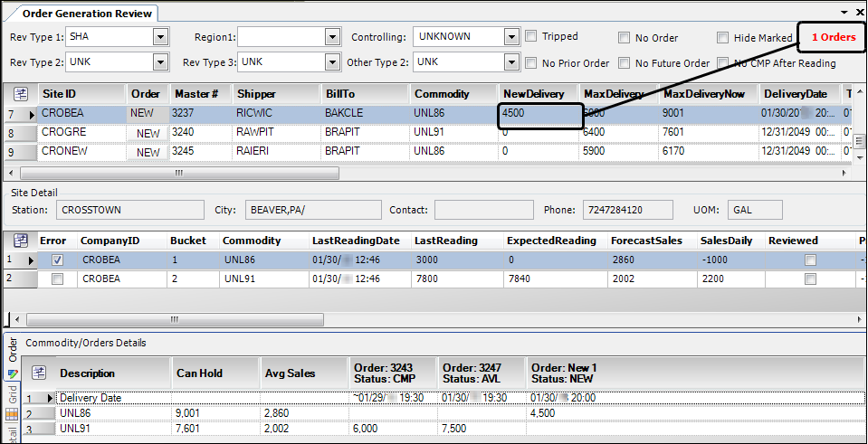868x444 pixels.
Task: Expand the Region1 combo box
Action: [x=332, y=37]
